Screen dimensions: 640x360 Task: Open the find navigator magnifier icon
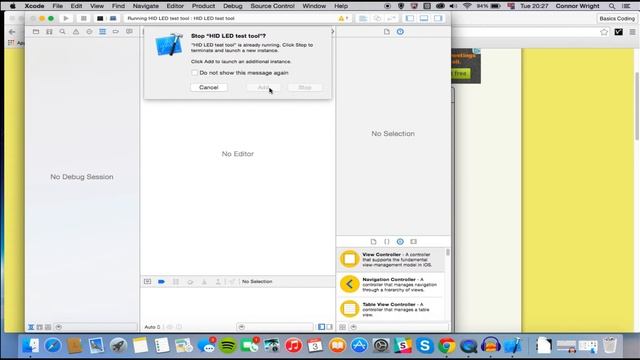[x=62, y=31]
